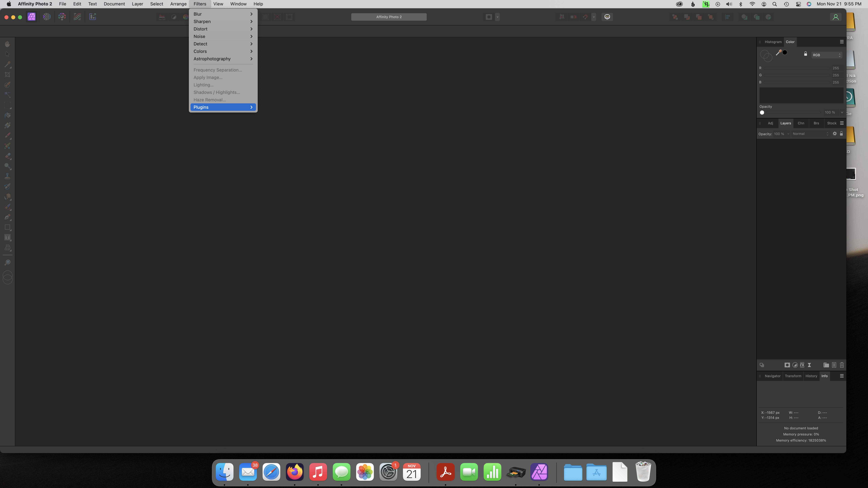This screenshot has width=868, height=488.
Task: Expand the Plugins submenu
Action: [x=223, y=107]
